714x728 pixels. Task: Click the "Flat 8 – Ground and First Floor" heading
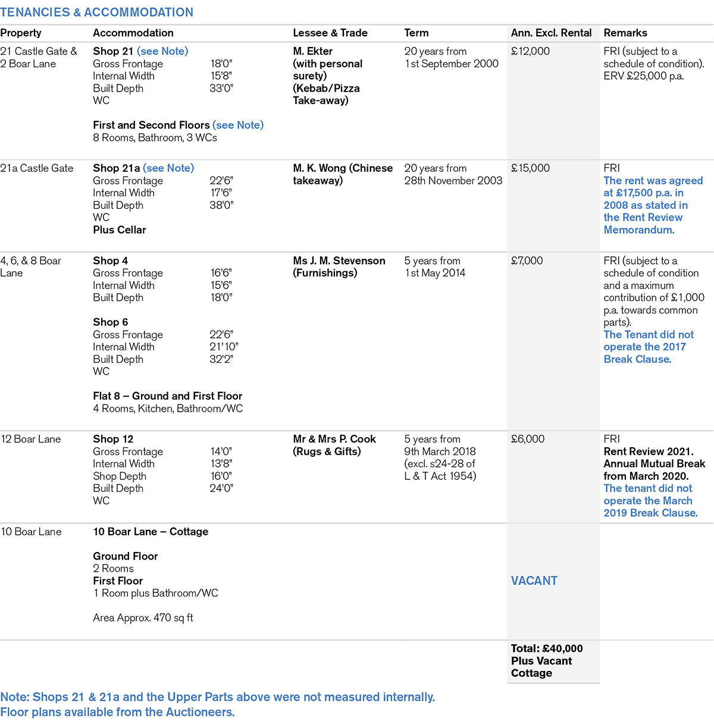[x=167, y=396]
